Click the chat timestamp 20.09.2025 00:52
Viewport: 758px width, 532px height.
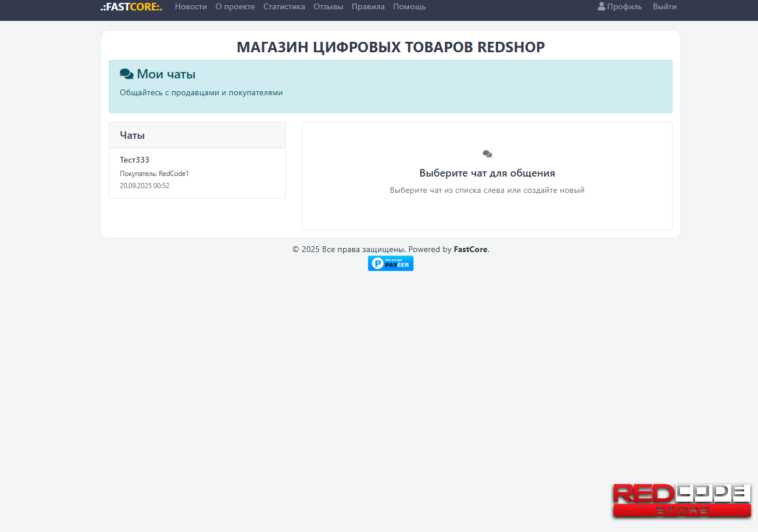(x=144, y=186)
